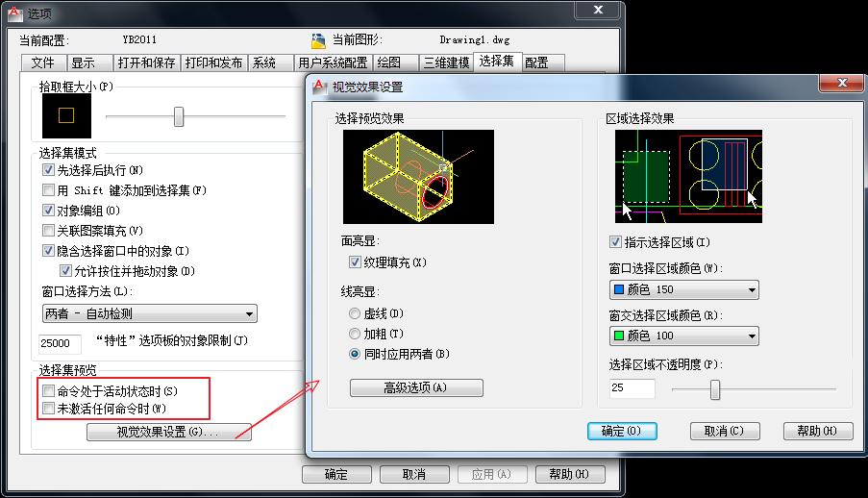This screenshot has height=498, width=868.
Task: Click 取消(C) in 视觉效果设置 dialog
Action: [725, 431]
